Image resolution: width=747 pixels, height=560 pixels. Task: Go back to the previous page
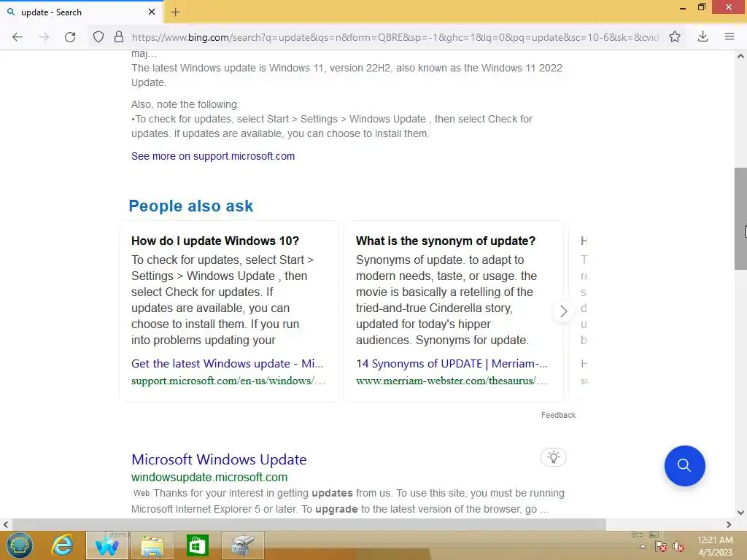[x=18, y=37]
